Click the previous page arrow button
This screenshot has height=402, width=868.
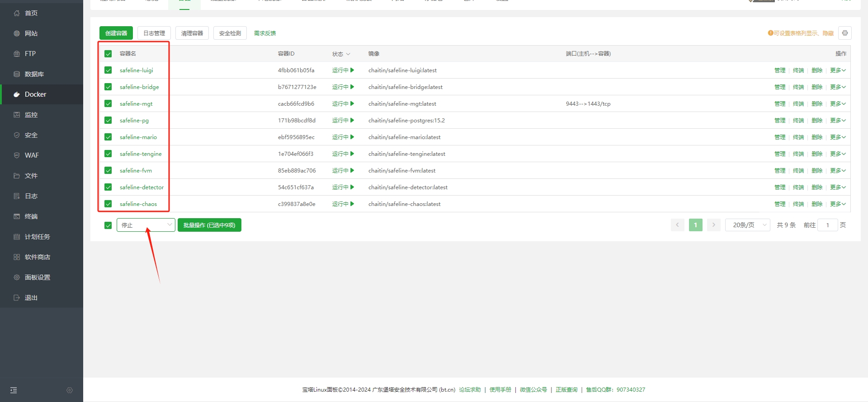tap(678, 225)
